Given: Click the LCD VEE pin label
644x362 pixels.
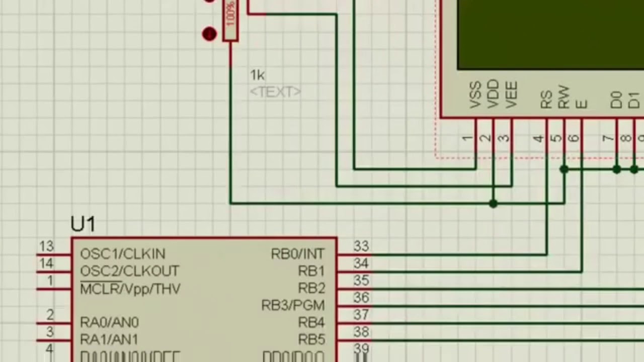Looking at the screenshot, I should click(x=511, y=95).
